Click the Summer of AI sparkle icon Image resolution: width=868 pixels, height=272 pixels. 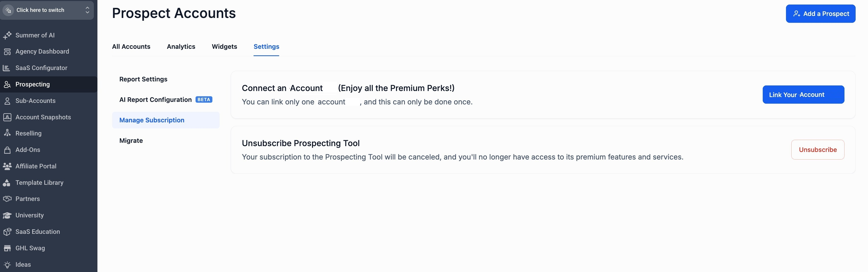7,35
